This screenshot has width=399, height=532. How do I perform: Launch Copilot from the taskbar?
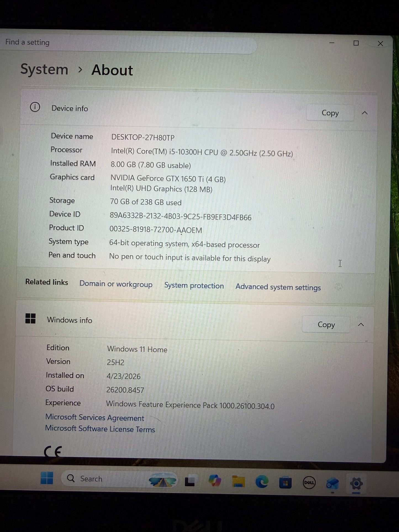(215, 481)
